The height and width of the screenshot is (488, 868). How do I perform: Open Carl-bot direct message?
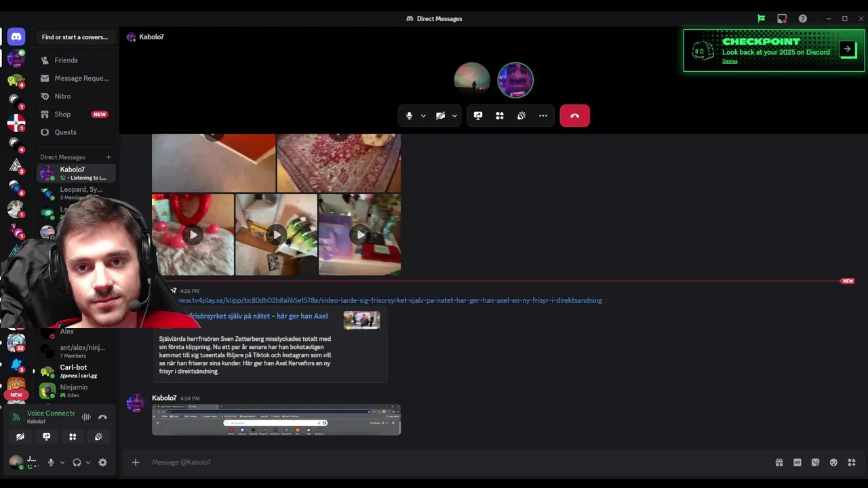77,371
